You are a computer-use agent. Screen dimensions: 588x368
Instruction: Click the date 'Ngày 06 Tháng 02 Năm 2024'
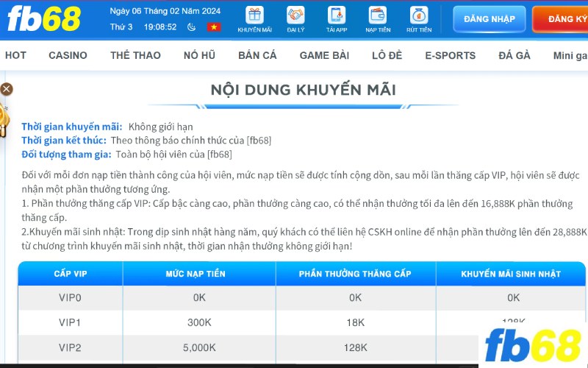(165, 11)
